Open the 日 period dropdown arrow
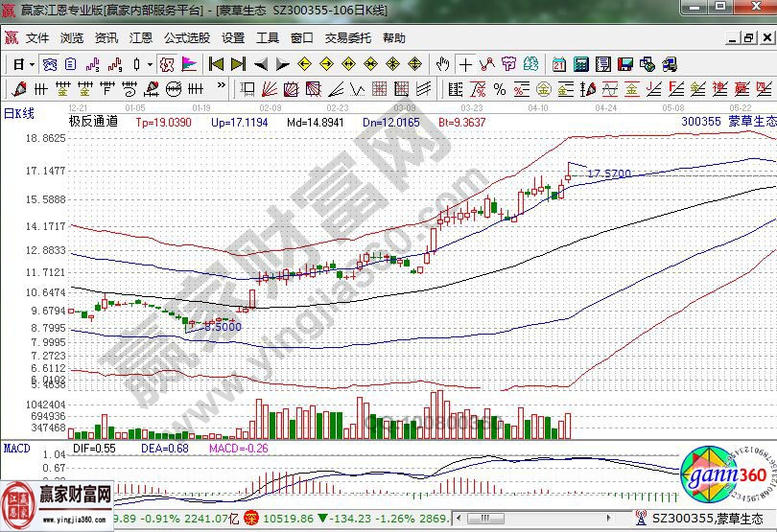The image size is (777, 532). click(x=32, y=64)
